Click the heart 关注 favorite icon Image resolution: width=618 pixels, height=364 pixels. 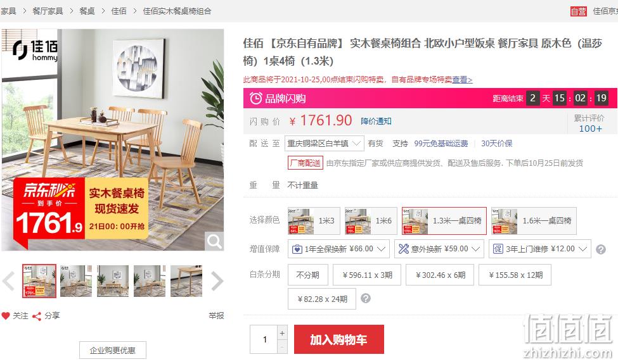(6, 316)
